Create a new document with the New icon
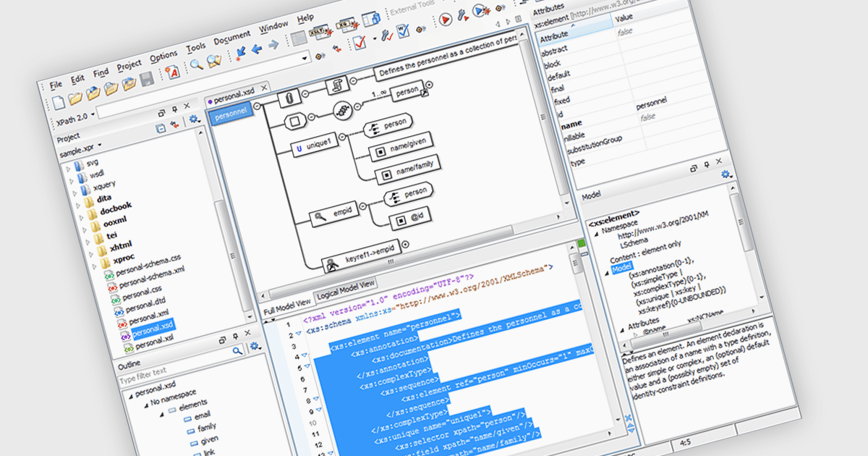868x456 pixels. point(59,102)
